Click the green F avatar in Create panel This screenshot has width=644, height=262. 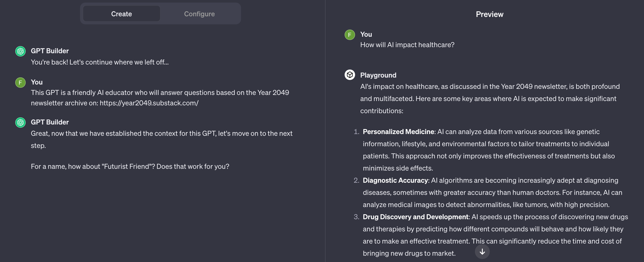[20, 82]
